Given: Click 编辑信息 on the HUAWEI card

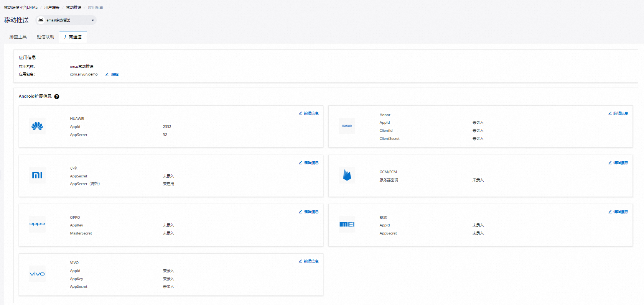Looking at the screenshot, I should 309,113.
